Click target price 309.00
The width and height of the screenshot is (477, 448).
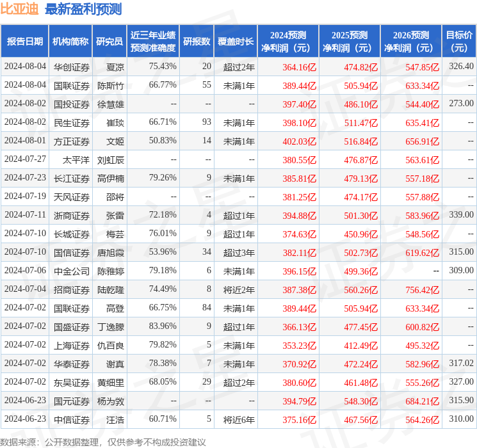(x=461, y=270)
